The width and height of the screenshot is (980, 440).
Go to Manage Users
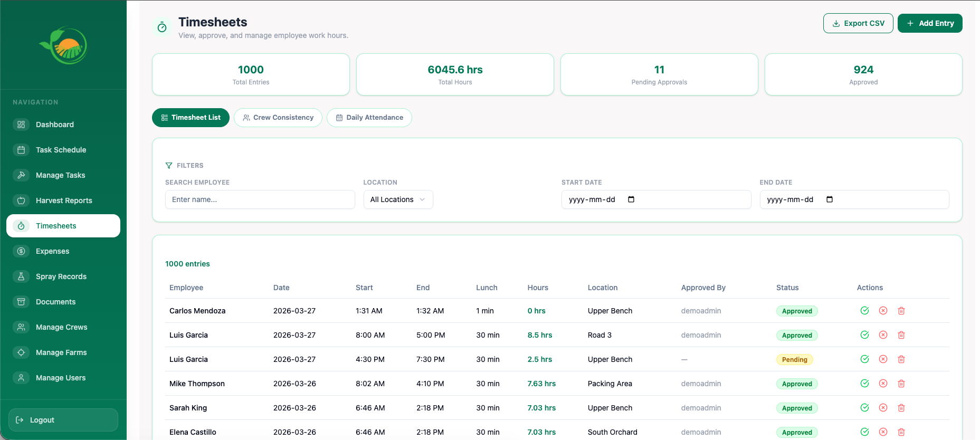pos(63,378)
